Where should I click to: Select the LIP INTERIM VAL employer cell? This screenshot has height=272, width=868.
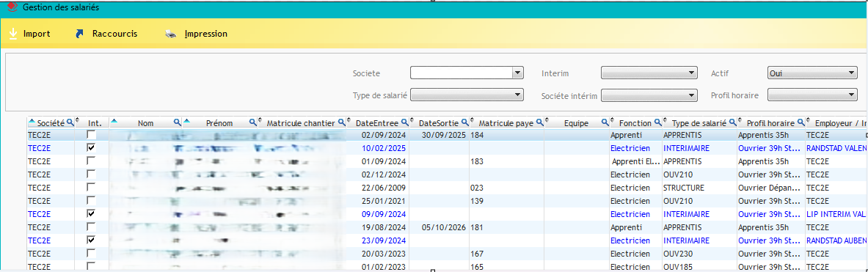(836, 213)
